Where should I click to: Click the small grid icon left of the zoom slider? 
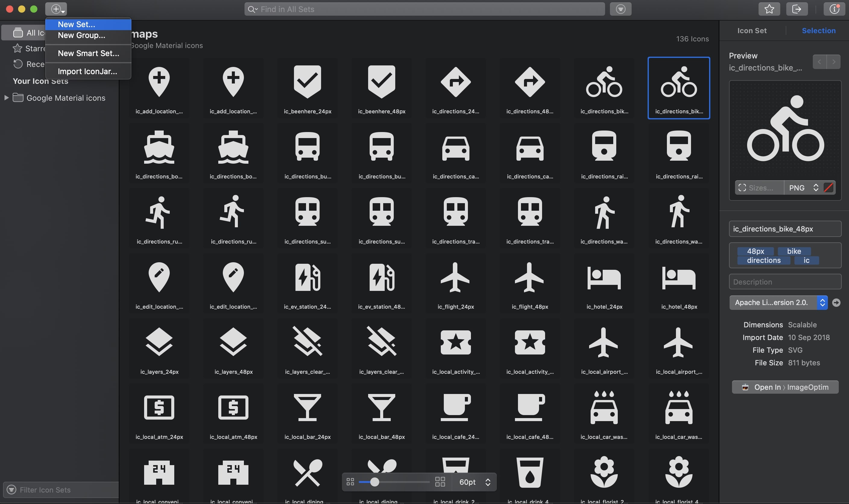(x=350, y=481)
